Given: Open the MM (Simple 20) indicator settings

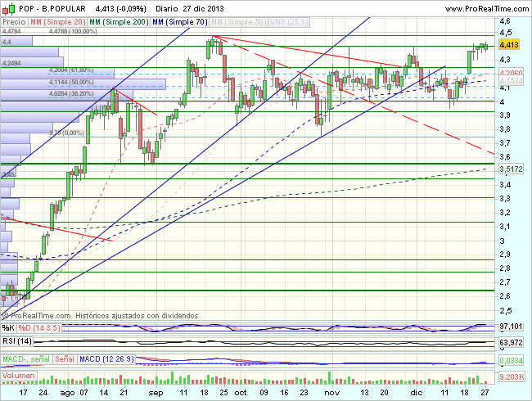Looking at the screenshot, I should coord(57,22).
